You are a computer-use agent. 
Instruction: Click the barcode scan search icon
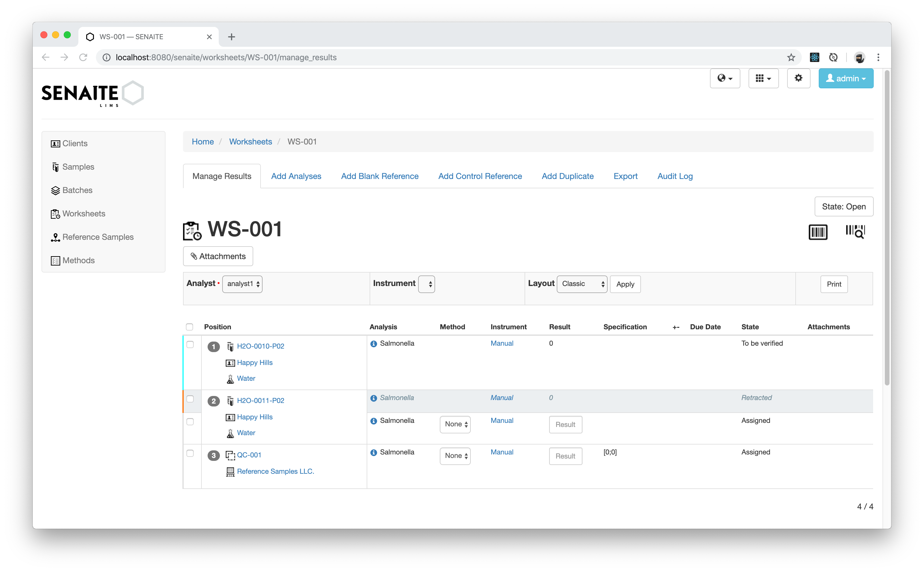click(x=855, y=232)
